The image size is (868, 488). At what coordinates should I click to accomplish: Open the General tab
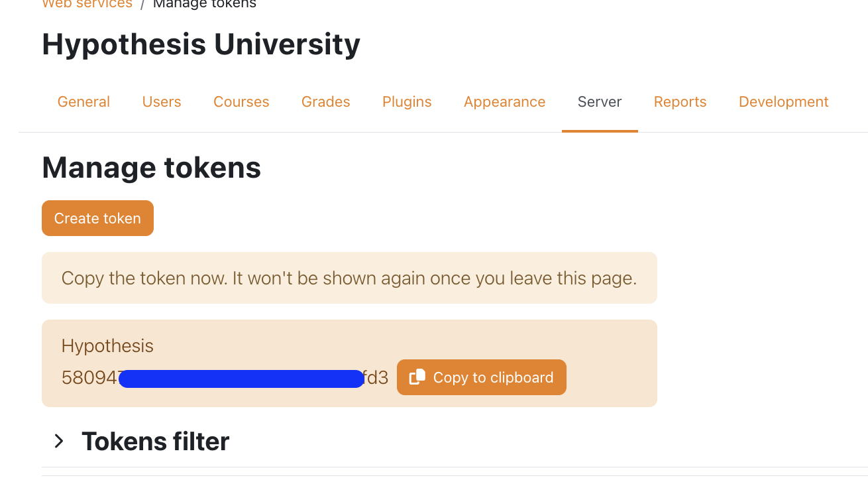(83, 102)
